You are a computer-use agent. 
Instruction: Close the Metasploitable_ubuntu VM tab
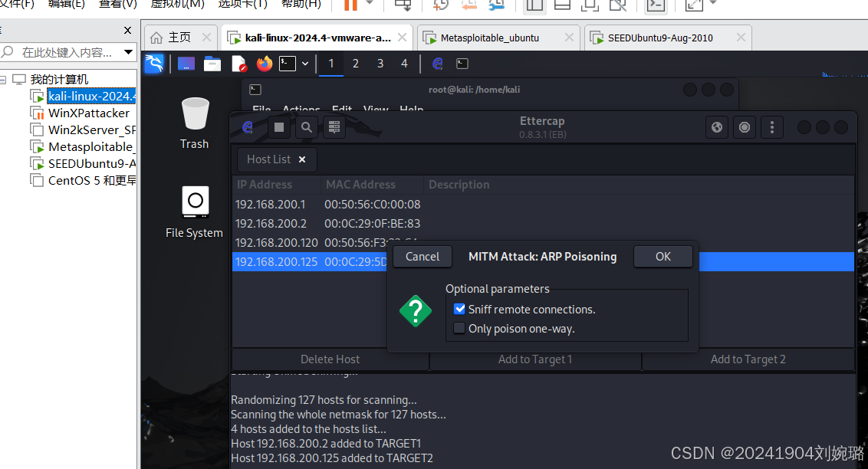tap(569, 37)
